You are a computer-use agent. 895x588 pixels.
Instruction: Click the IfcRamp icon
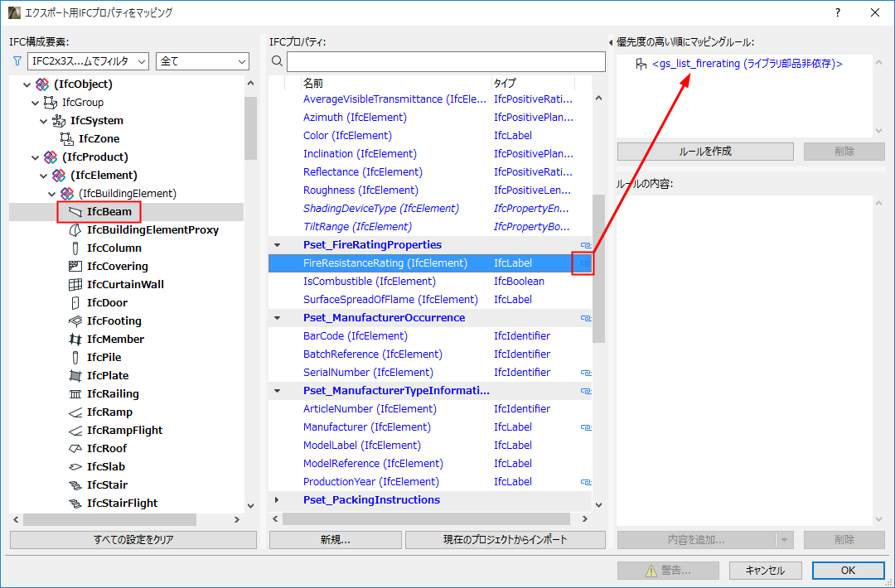pos(75,412)
